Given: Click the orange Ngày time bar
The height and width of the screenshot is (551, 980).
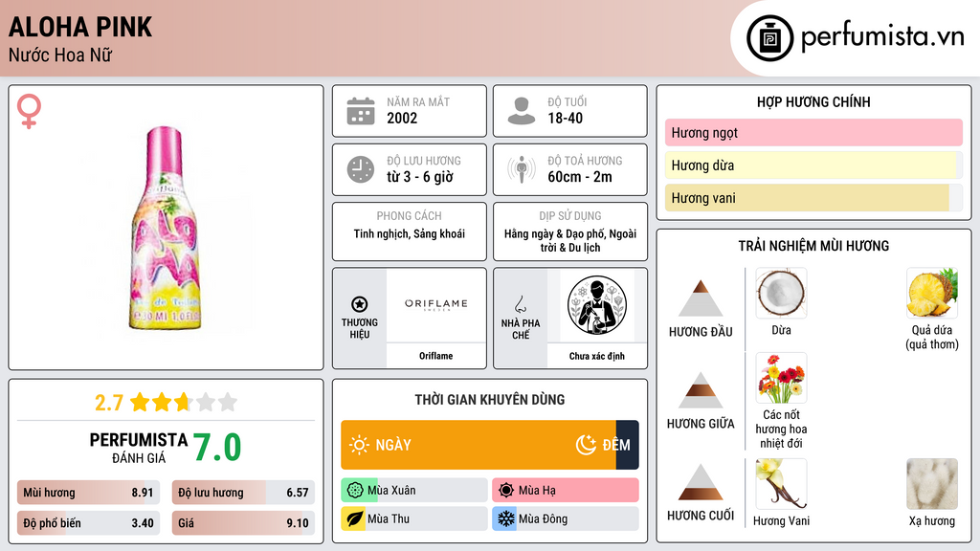Looking at the screenshot, I should pyautogui.click(x=479, y=445).
